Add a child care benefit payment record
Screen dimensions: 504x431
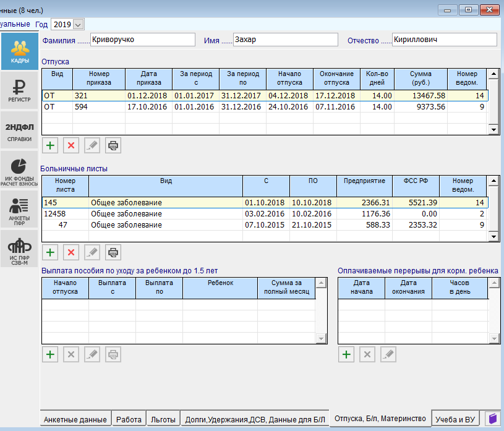[50, 354]
